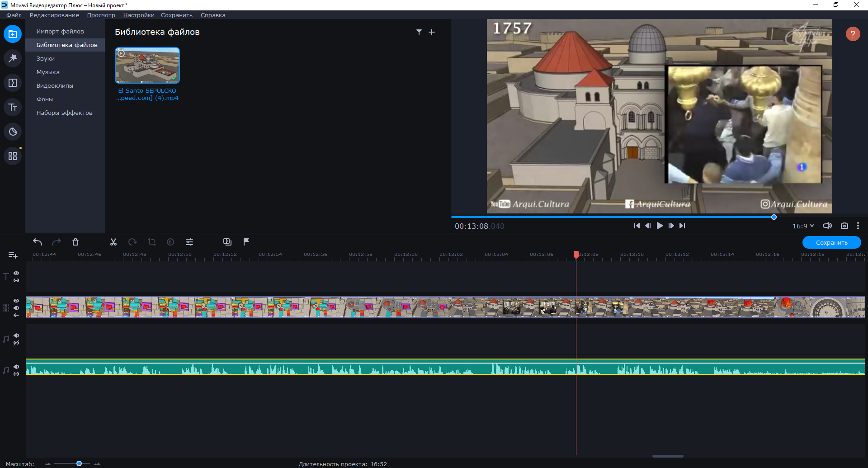This screenshot has width=868, height=468.
Task: Play the video preview
Action: (x=660, y=226)
